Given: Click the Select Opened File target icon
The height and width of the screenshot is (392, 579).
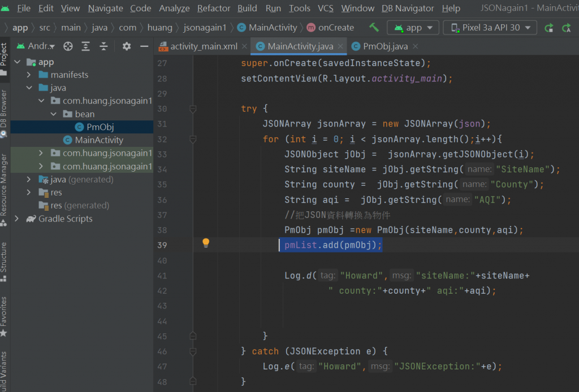Looking at the screenshot, I should click(x=68, y=46).
